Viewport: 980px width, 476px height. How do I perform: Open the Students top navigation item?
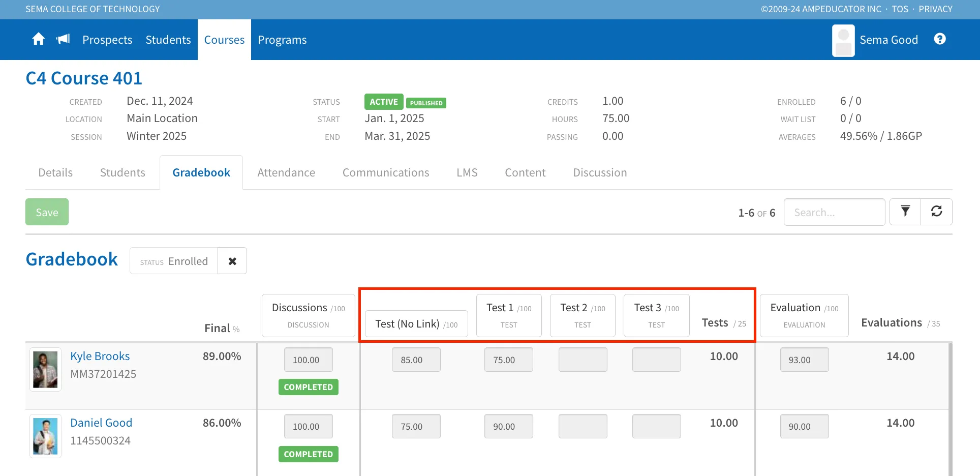[x=168, y=40]
